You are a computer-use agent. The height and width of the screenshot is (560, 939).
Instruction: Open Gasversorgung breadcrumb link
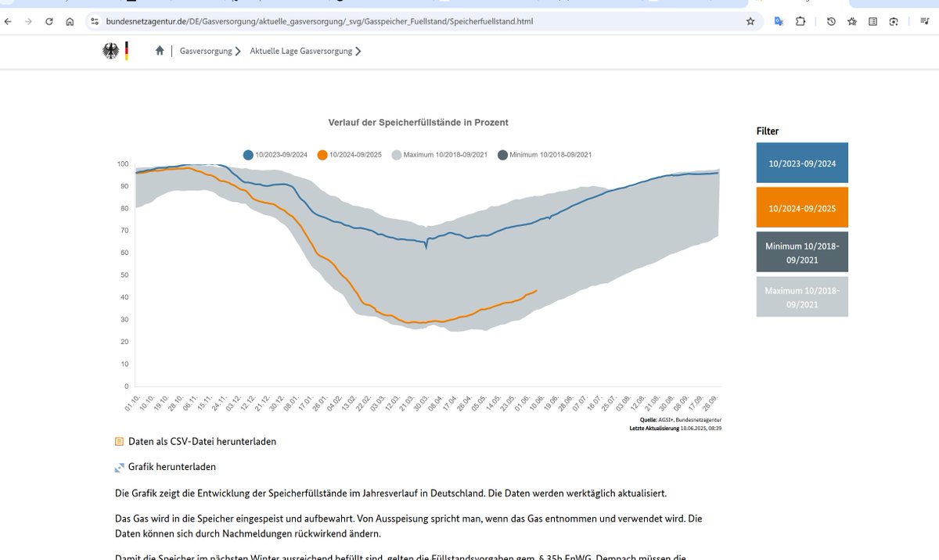[x=206, y=51]
